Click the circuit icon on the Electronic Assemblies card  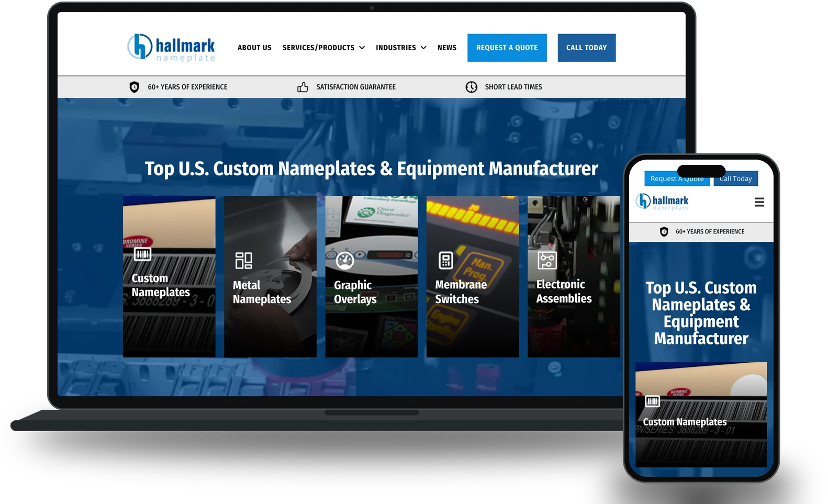[547, 260]
